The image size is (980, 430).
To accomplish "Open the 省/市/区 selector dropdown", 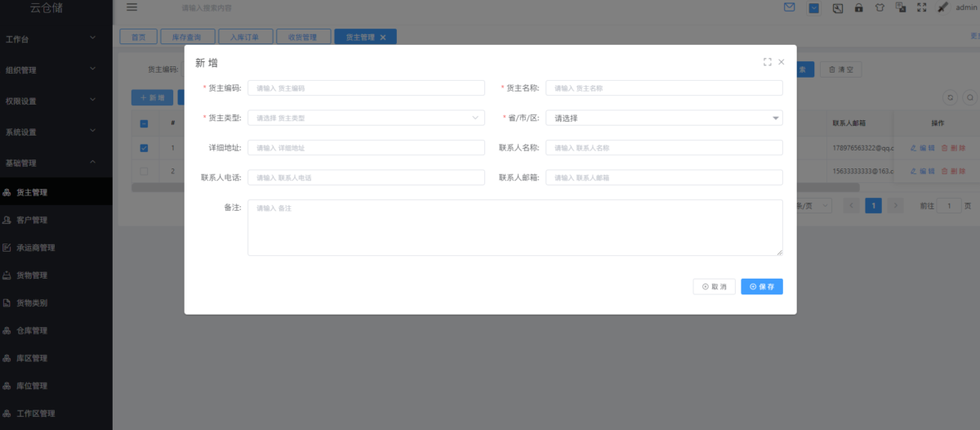I will [x=664, y=118].
